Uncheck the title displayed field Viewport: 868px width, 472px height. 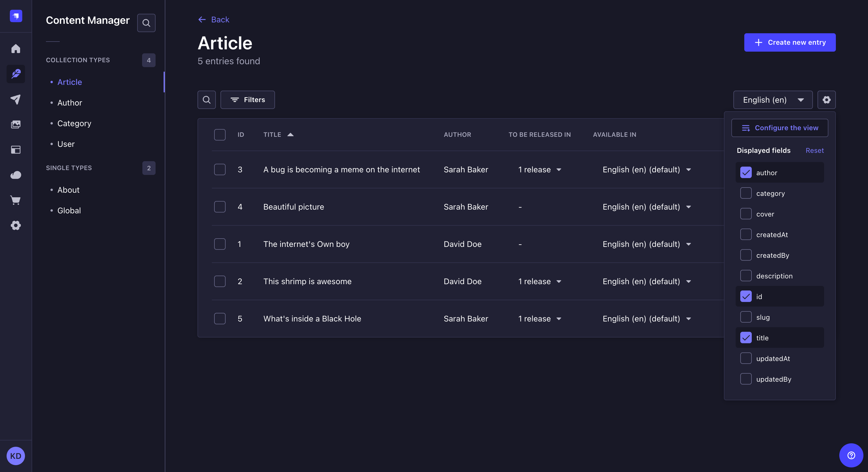coord(746,338)
